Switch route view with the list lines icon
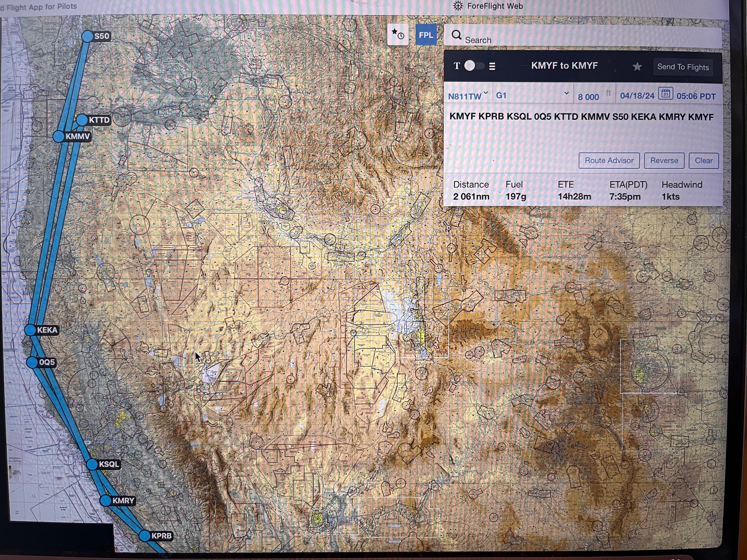The height and width of the screenshot is (560, 747). coord(492,66)
